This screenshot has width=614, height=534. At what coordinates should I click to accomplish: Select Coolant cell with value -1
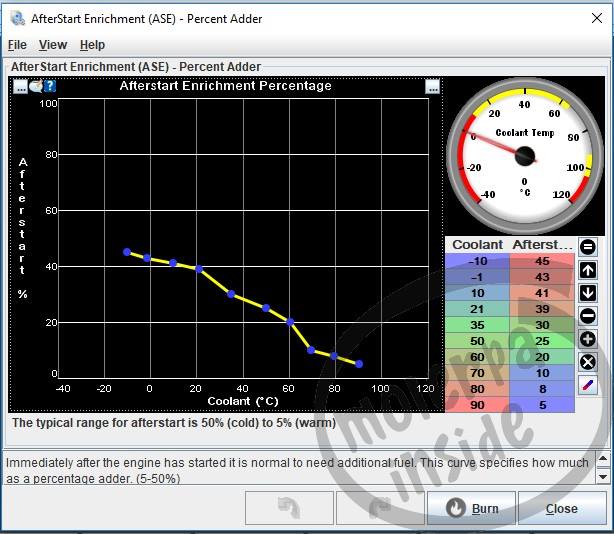coord(477,277)
